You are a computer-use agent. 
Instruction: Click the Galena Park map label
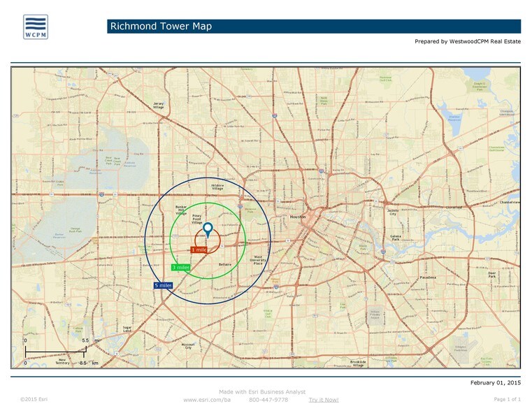click(x=396, y=238)
